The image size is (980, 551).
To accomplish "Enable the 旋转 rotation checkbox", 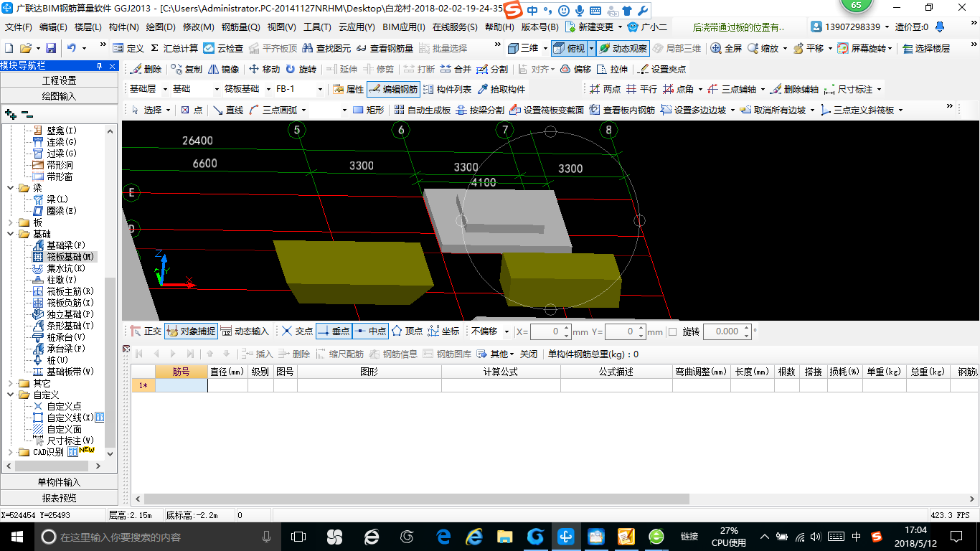I will click(x=672, y=331).
